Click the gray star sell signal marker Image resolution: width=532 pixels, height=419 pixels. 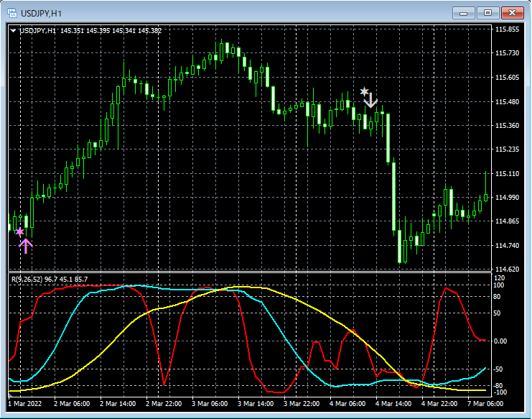point(364,91)
